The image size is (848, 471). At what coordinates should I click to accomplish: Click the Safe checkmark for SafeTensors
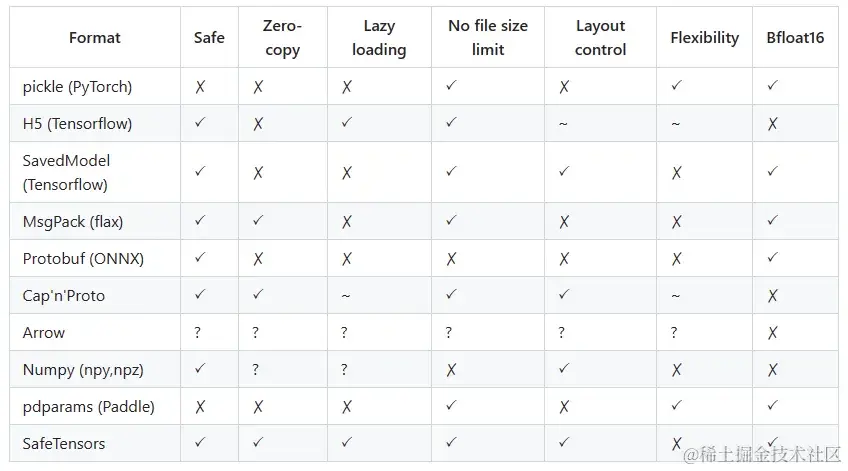[x=200, y=442]
